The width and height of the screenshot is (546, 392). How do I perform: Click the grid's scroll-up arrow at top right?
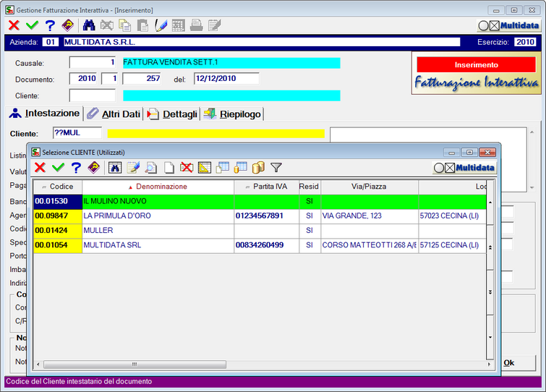tap(490, 203)
